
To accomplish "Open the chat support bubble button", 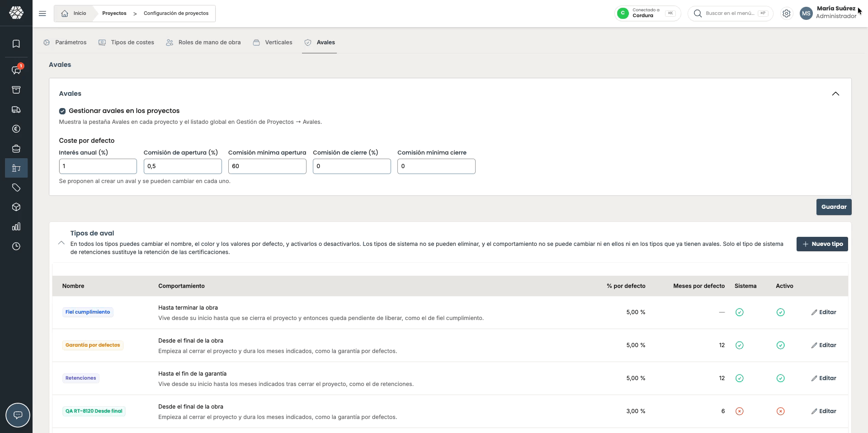I will (x=18, y=415).
